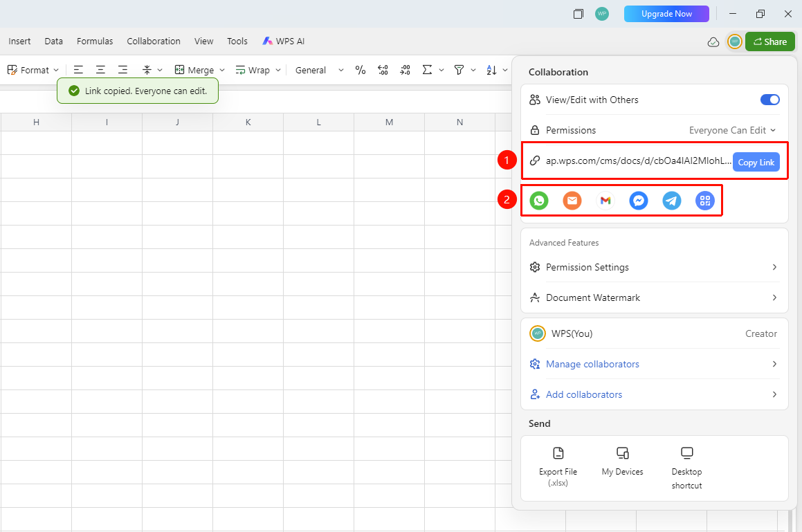The image size is (802, 532).
Task: Expand the Merge options dropdown
Action: (x=222, y=70)
